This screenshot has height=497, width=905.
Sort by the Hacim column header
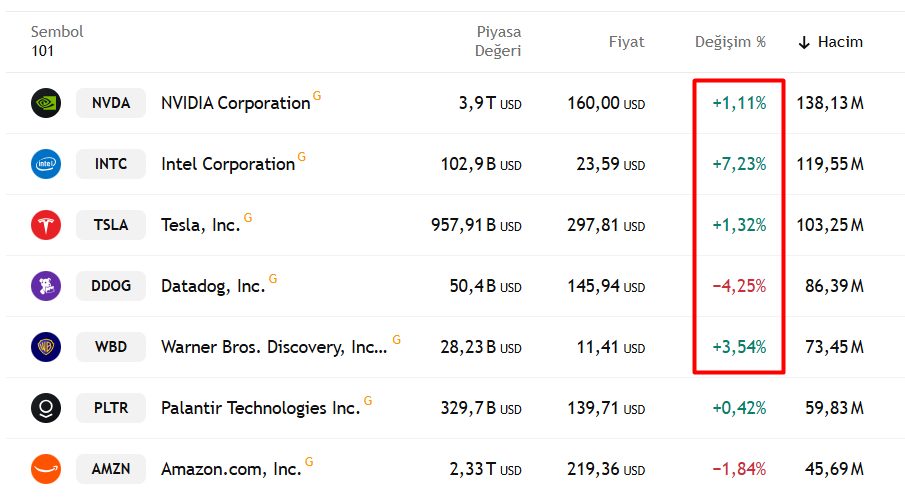click(840, 42)
